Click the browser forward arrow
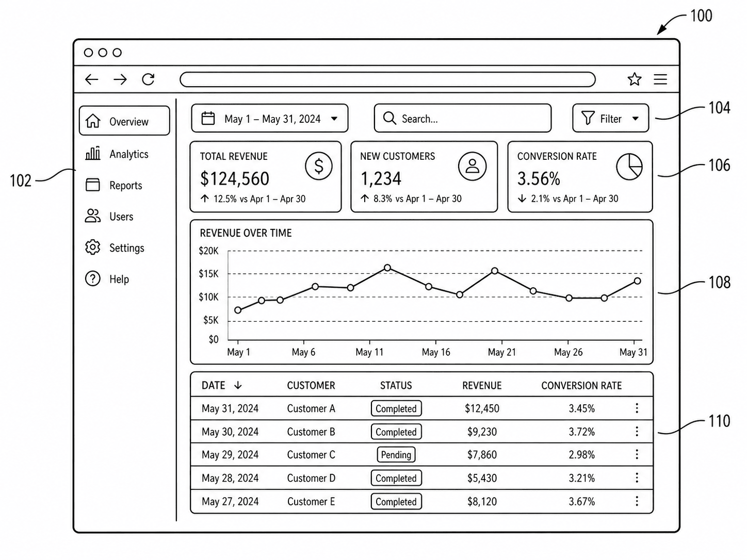747x560 pixels. (120, 79)
